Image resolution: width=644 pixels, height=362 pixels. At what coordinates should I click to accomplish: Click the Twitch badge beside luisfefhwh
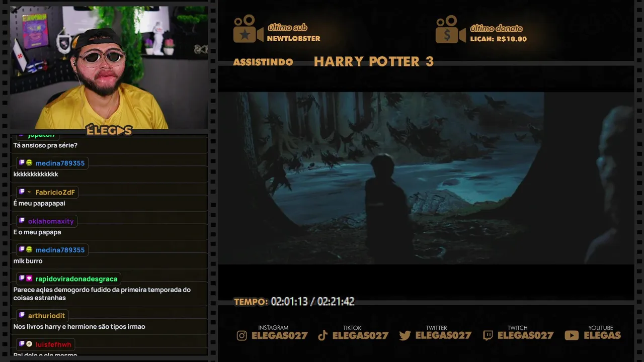(22, 344)
